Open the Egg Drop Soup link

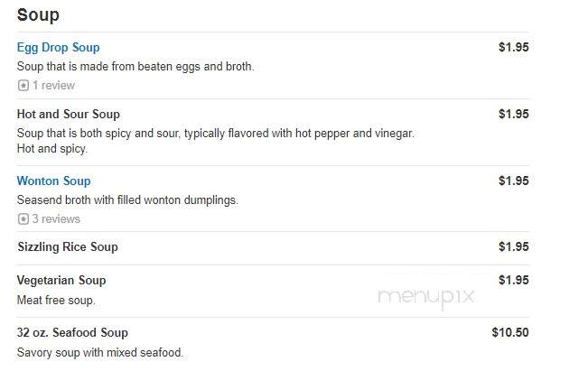[59, 48]
